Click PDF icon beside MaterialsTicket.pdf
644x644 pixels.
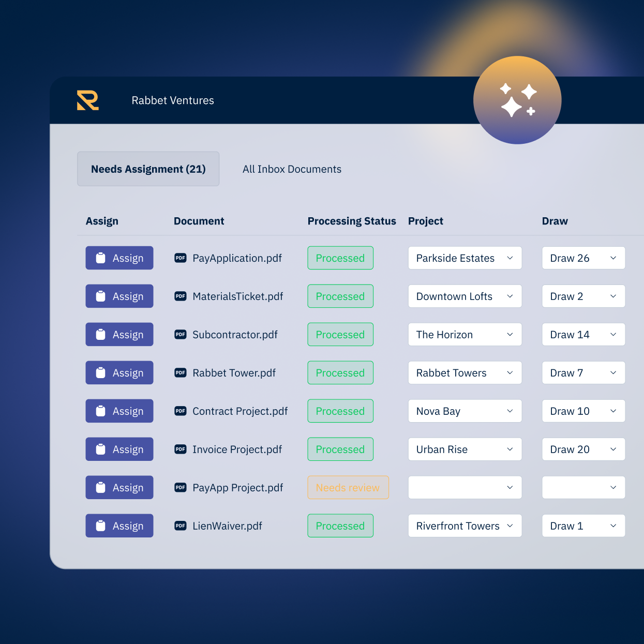pos(181,296)
